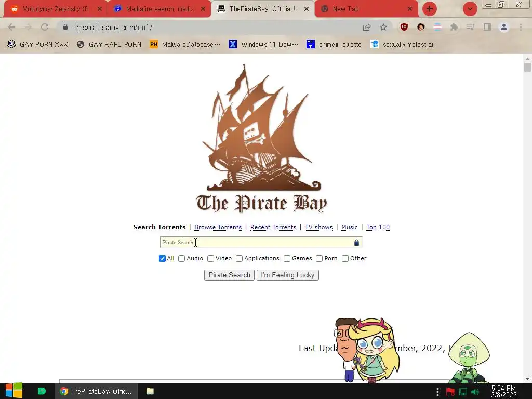Click the red flag tray icon

(450, 392)
